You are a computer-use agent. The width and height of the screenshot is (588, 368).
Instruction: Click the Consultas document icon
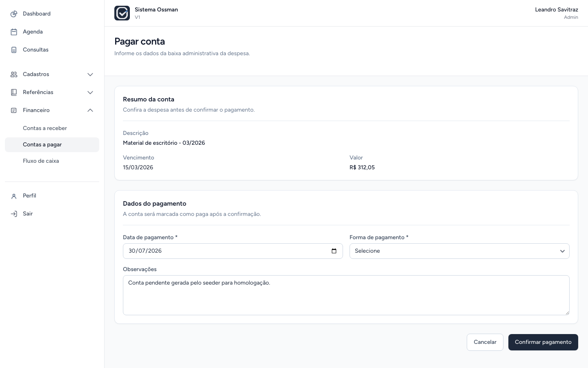[x=14, y=50]
